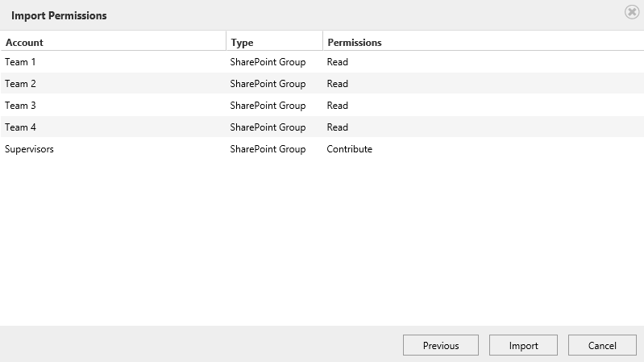Click SharePoint Group type for Supervisors
This screenshot has height=362, width=644.
point(268,149)
